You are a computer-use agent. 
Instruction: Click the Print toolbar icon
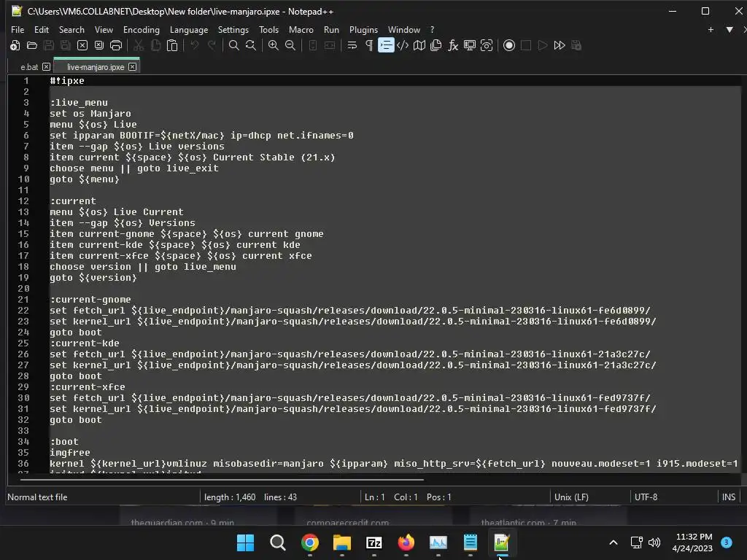(x=116, y=45)
